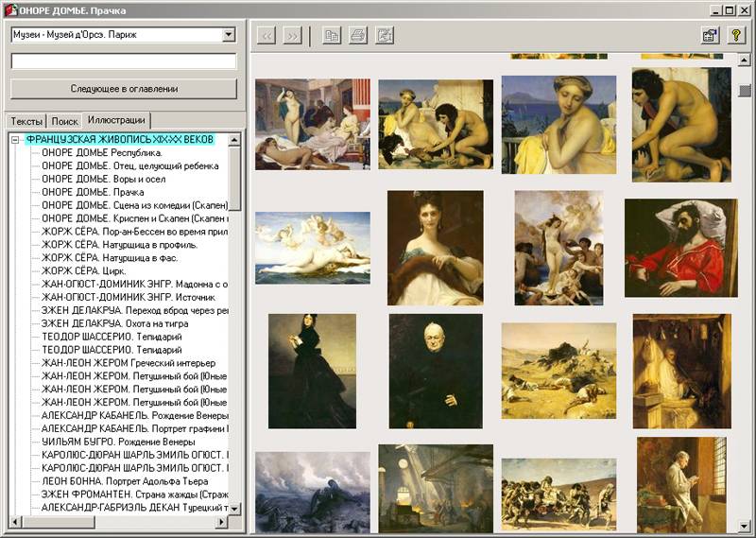Open the bearded man in red robe thumbnail
This screenshot has width=756, height=538.
(681, 248)
